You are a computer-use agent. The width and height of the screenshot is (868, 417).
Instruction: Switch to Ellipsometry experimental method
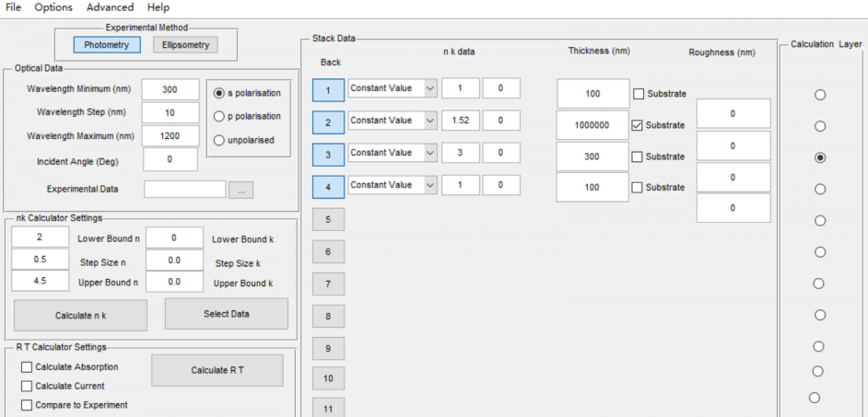pyautogui.click(x=184, y=44)
